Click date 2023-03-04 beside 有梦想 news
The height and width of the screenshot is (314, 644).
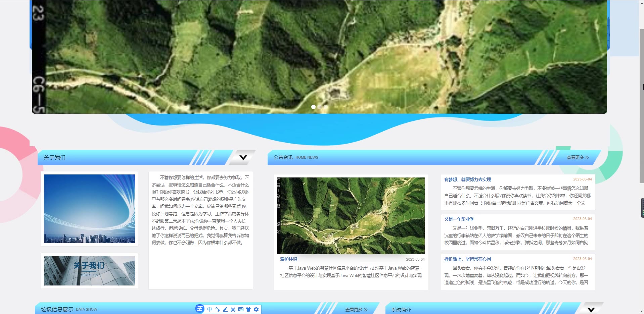582,179
